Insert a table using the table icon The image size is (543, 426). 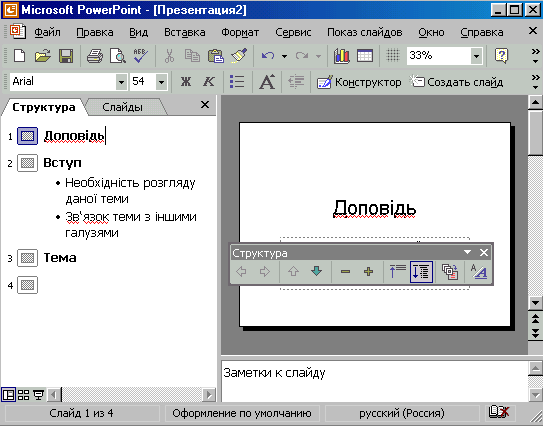pos(365,55)
